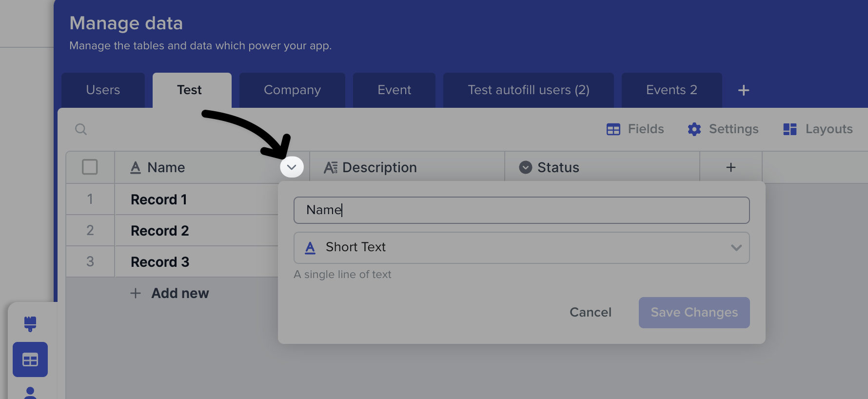
Task: Open the user icon in sidebar
Action: 30,393
